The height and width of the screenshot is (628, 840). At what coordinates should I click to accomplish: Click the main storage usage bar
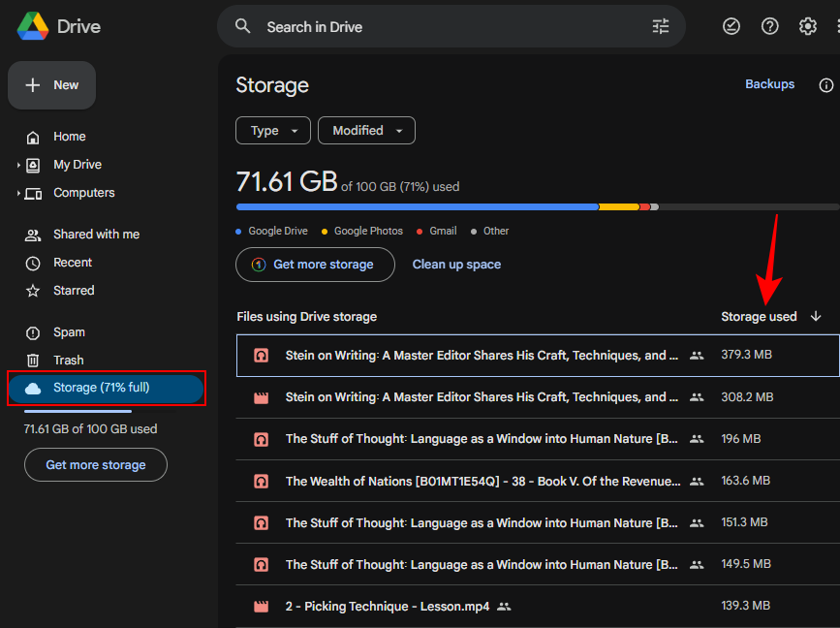[538, 206]
